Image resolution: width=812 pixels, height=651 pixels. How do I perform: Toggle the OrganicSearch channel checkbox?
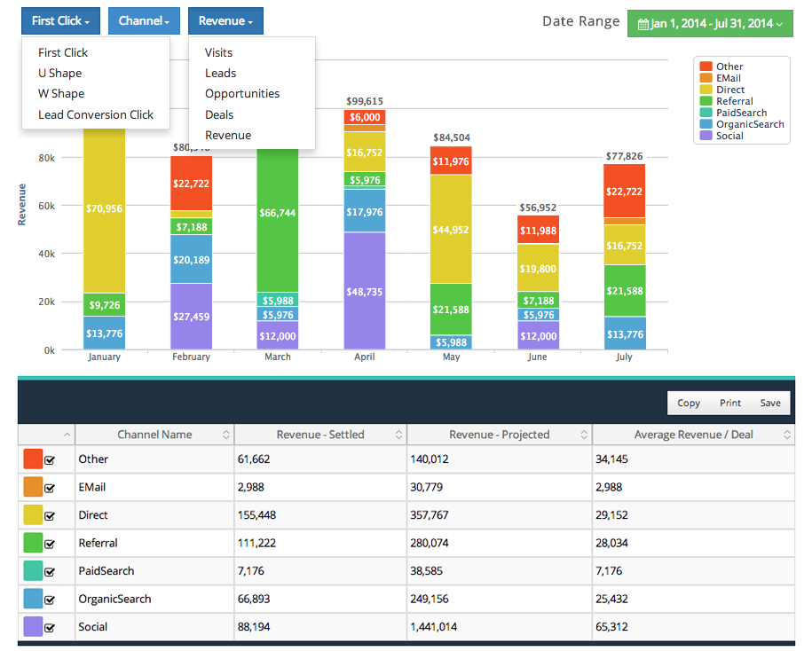[50, 600]
